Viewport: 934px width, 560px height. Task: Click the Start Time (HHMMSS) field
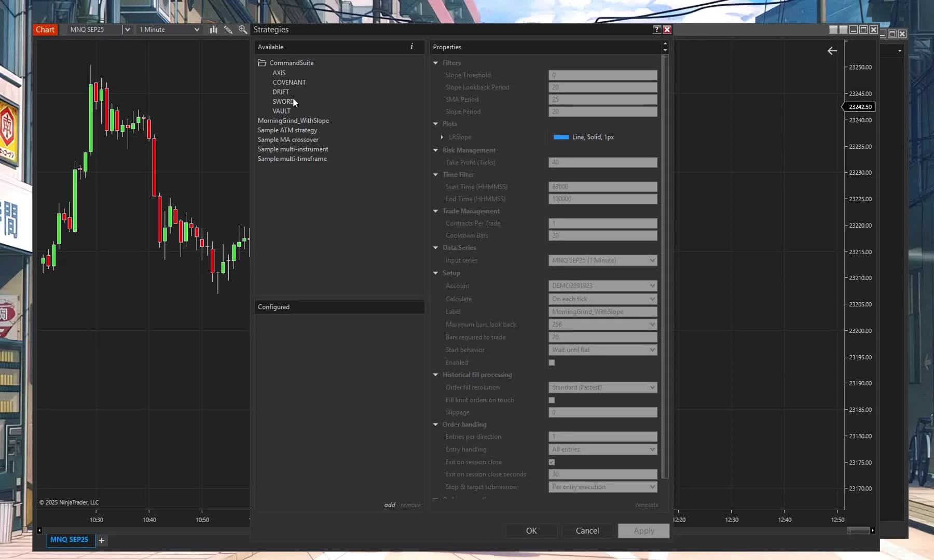click(x=603, y=187)
